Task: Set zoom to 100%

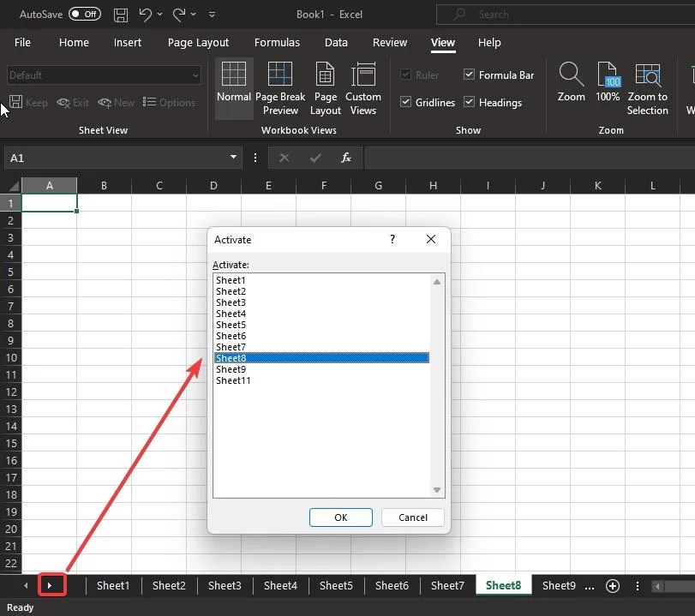Action: (608, 82)
